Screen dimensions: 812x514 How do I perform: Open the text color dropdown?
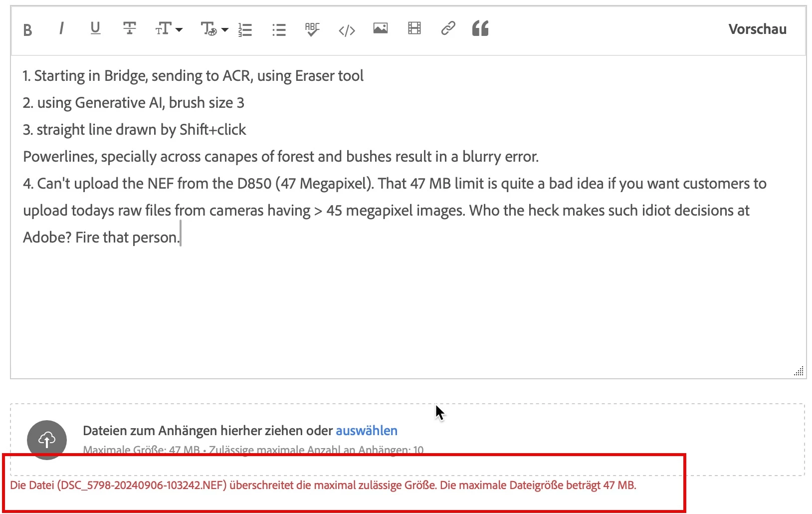click(214, 29)
